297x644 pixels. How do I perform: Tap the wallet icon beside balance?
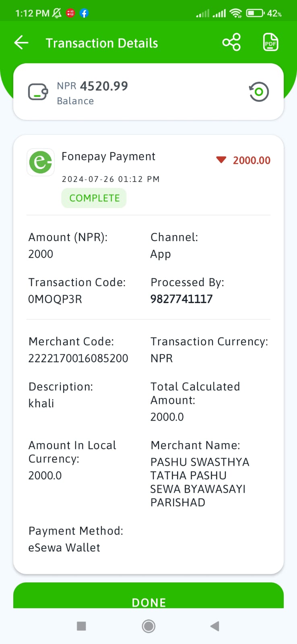coord(38,92)
